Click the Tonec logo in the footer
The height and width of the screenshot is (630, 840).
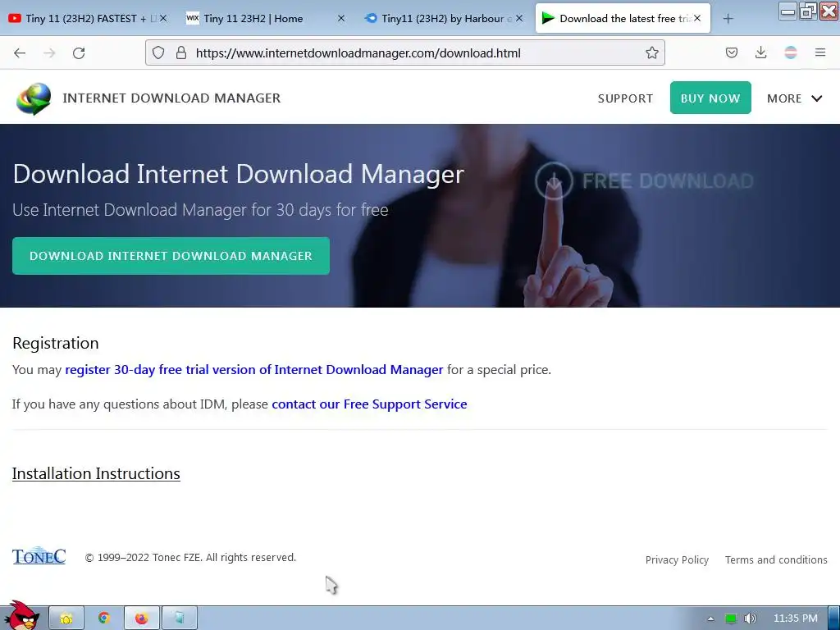point(39,556)
